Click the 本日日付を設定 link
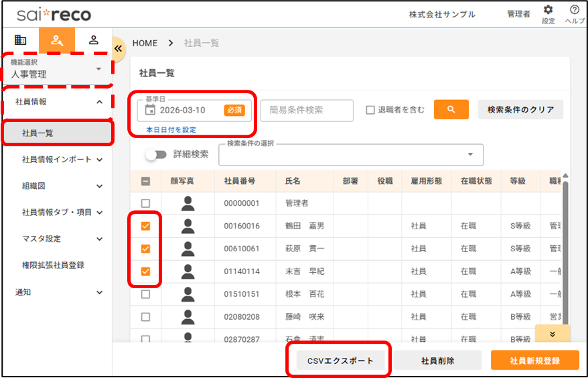 pos(171,129)
